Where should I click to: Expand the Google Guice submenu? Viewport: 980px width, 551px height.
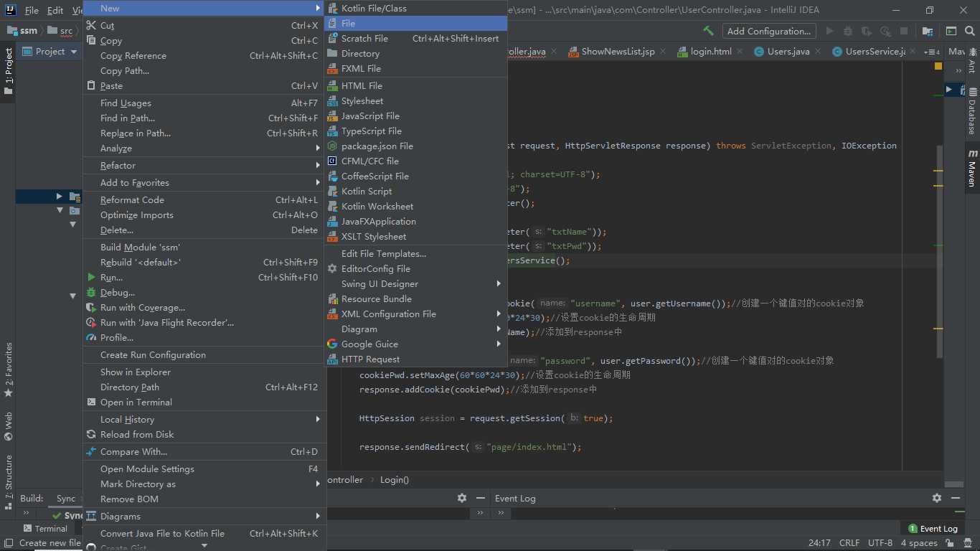pyautogui.click(x=415, y=344)
